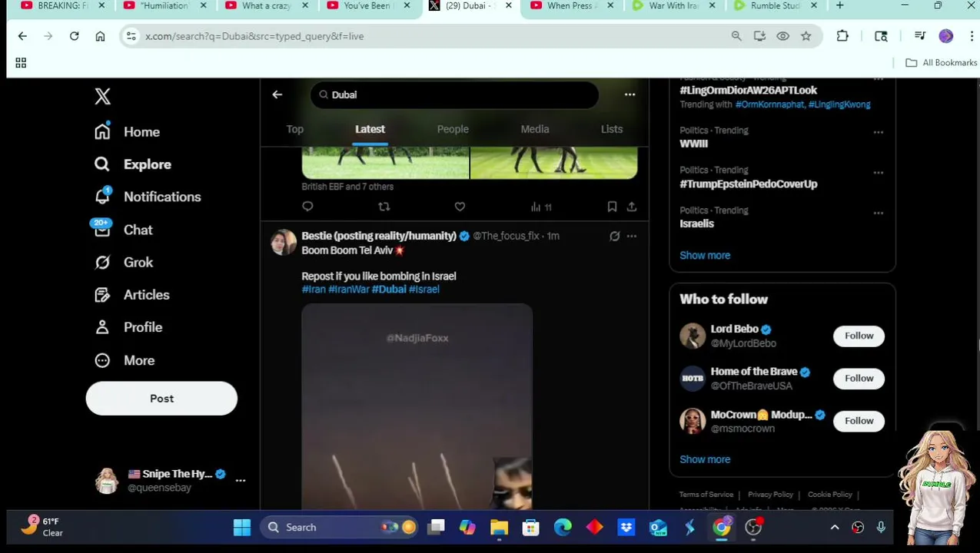The height and width of the screenshot is (553, 980).
Task: Open the Bestie poster's avatar
Action: pyautogui.click(x=284, y=242)
